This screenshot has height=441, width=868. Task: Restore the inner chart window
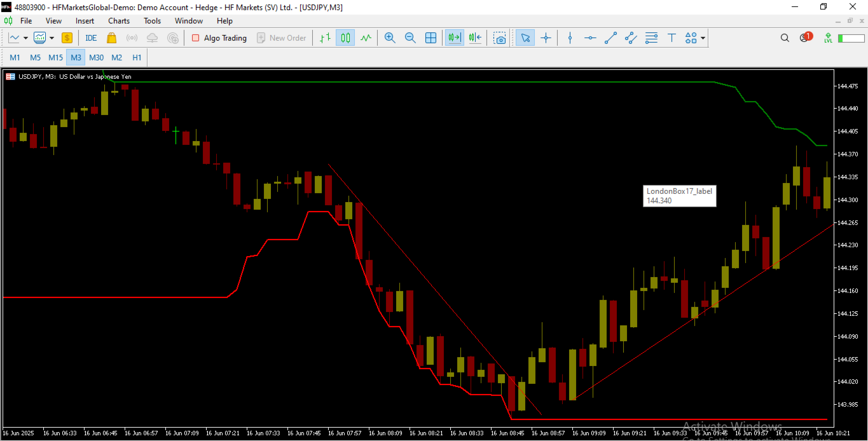849,21
